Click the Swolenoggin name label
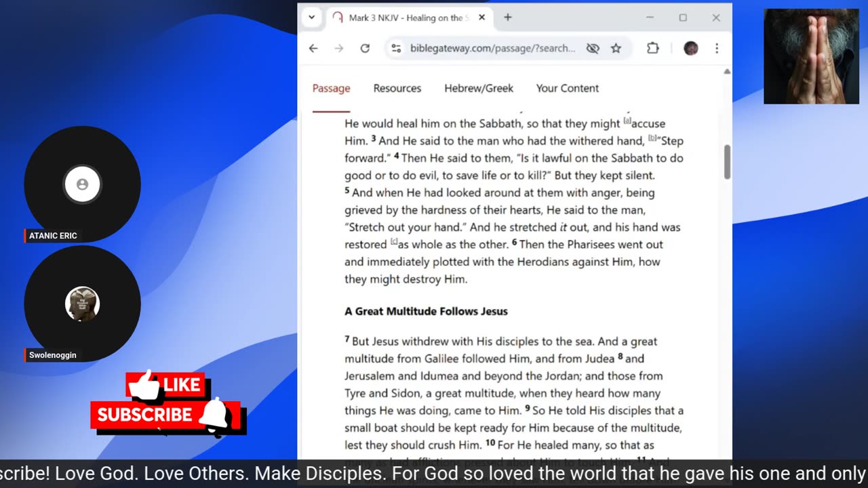 click(52, 355)
